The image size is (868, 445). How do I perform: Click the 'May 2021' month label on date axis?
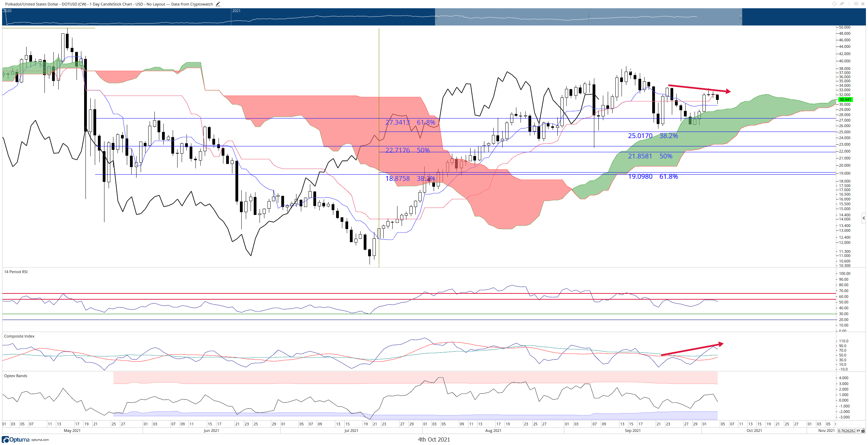point(72,431)
